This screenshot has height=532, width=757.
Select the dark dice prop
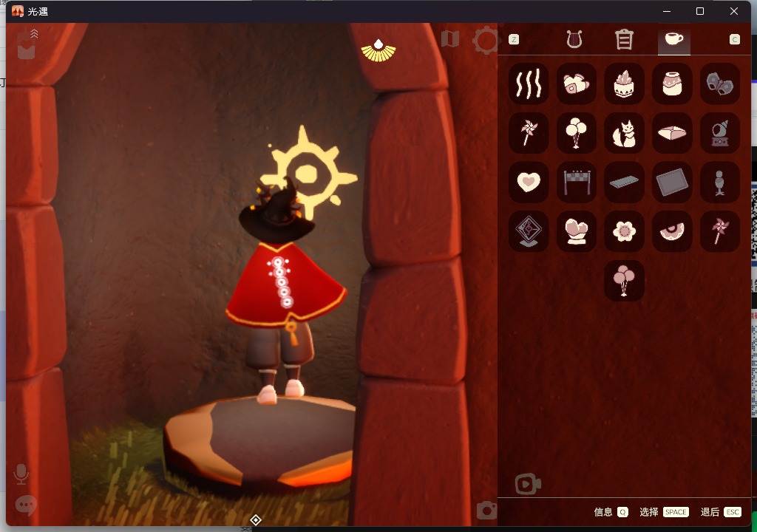point(720,83)
